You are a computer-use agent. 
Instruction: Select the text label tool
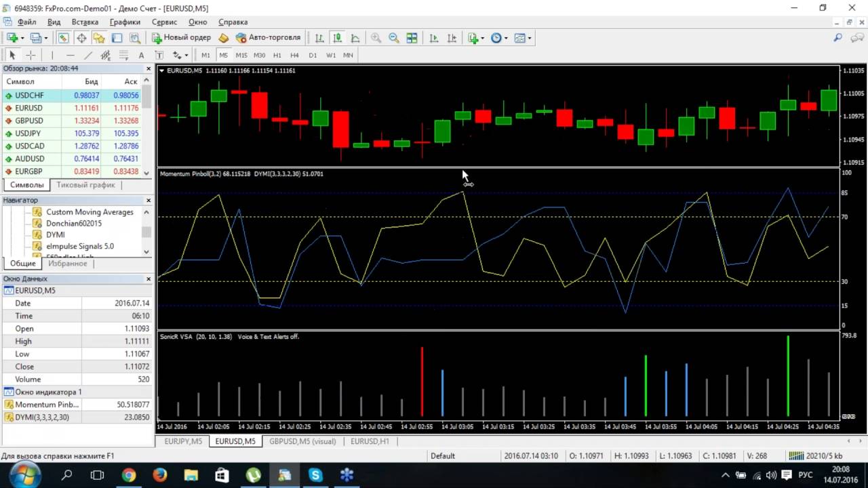tap(159, 55)
